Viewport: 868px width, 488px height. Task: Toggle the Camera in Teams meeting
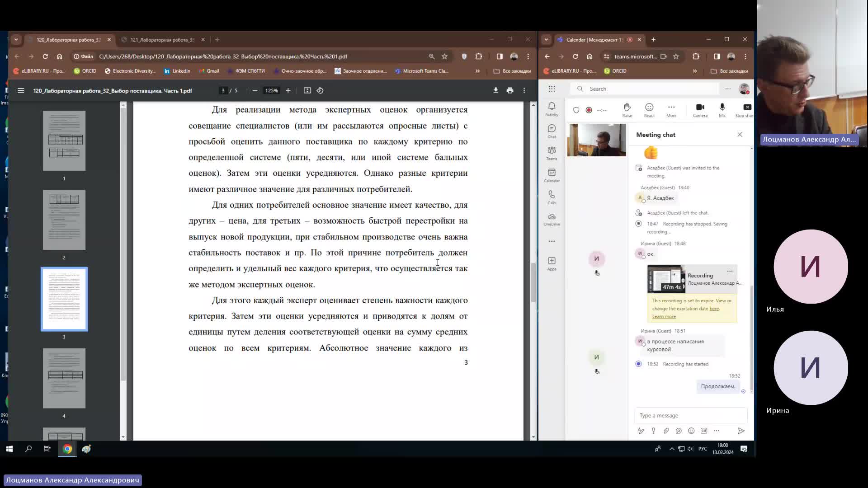[x=700, y=110]
